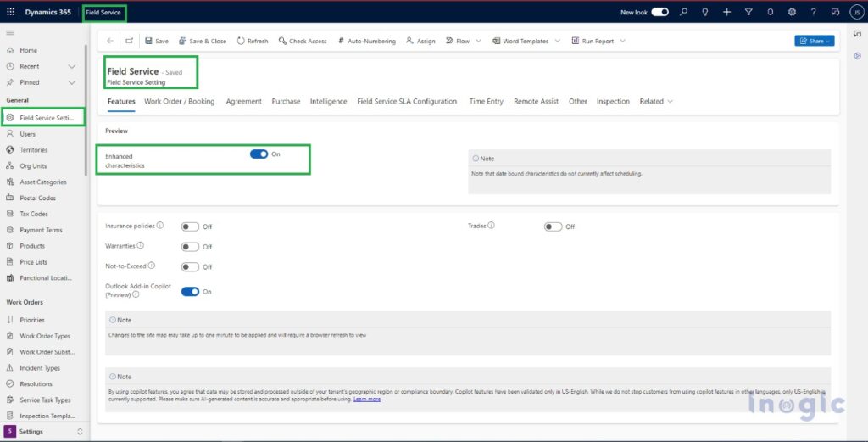This screenshot has width=868, height=442.
Task: Enable the Trades toggle
Action: (x=553, y=227)
